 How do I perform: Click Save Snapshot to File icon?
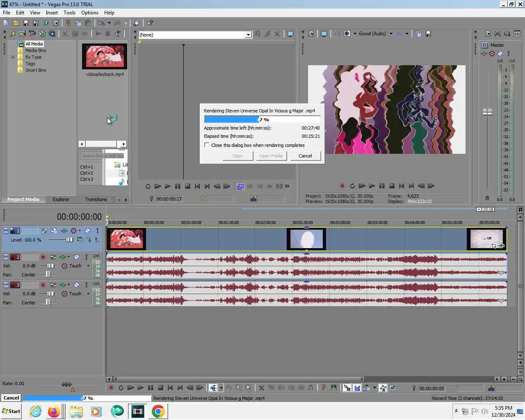click(x=428, y=34)
